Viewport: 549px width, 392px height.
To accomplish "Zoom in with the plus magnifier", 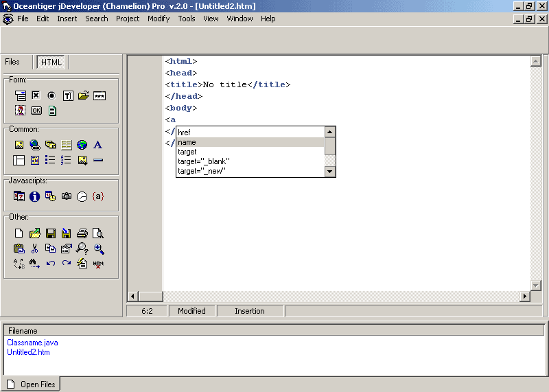I will 99,249.
